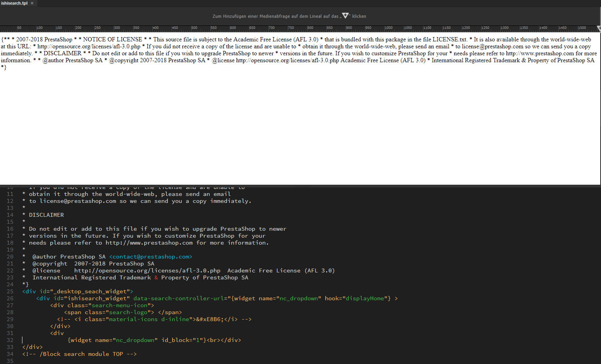This screenshot has height=364, width=601.
Task: Click "license@prestashop.com" on code line 12
Action: click(x=78, y=201)
